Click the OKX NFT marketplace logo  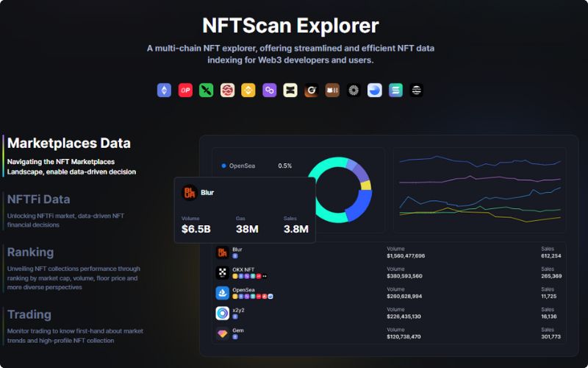223,272
